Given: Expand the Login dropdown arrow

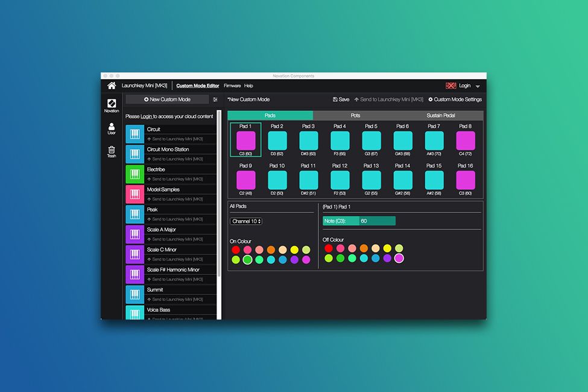Looking at the screenshot, I should coord(478,86).
